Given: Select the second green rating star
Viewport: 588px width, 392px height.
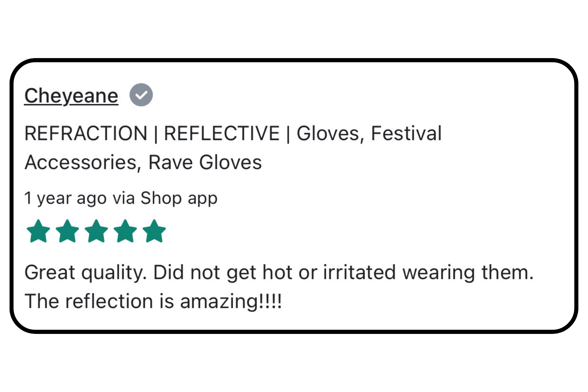Looking at the screenshot, I should click(x=67, y=231).
